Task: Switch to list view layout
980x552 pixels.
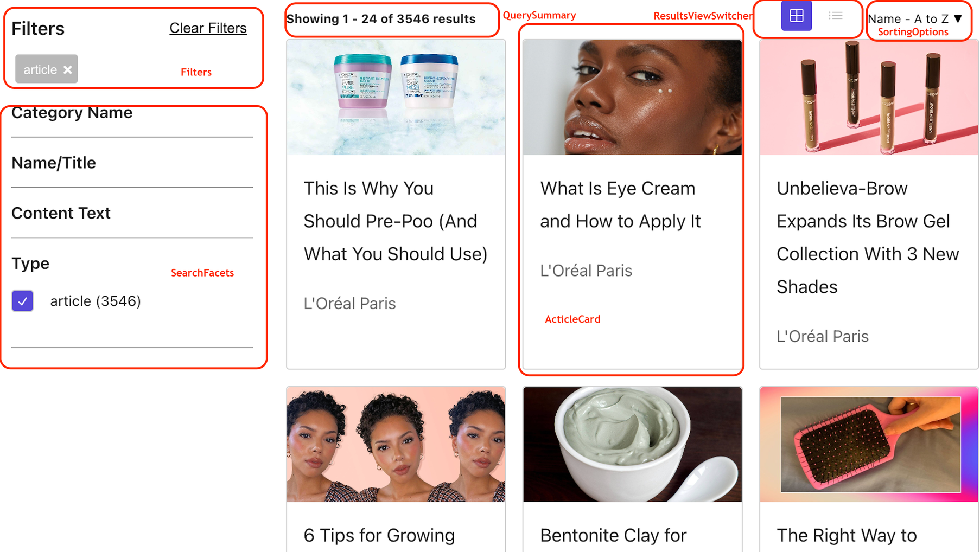Action: [x=835, y=16]
